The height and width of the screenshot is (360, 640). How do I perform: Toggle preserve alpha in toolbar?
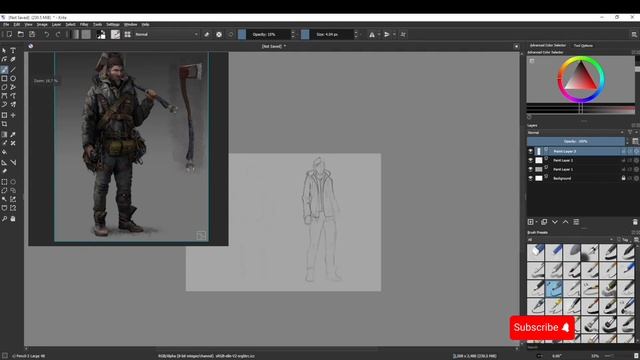pos(219,35)
